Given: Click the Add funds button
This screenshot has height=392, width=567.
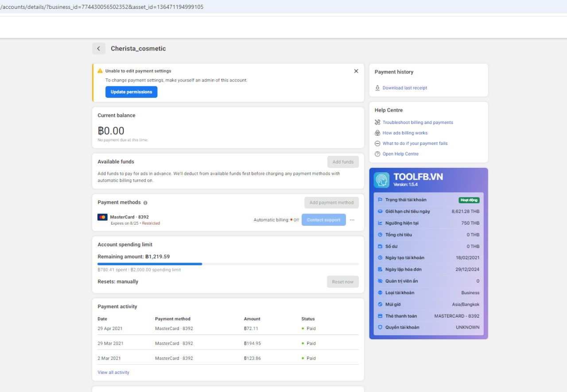Looking at the screenshot, I should (x=343, y=162).
